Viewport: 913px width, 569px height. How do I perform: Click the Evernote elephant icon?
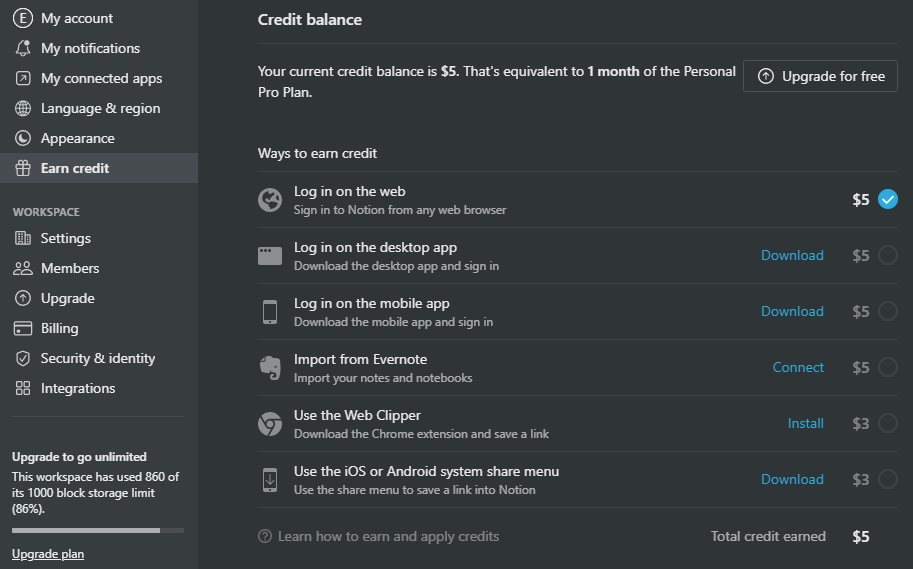270,367
